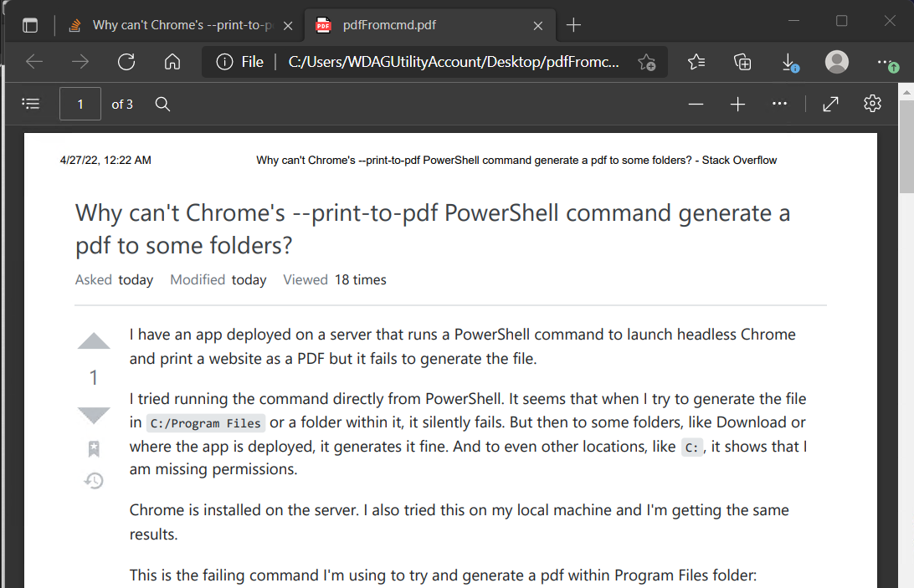Open the Favorites list
Image resolution: width=914 pixels, height=588 pixels.
click(x=696, y=62)
